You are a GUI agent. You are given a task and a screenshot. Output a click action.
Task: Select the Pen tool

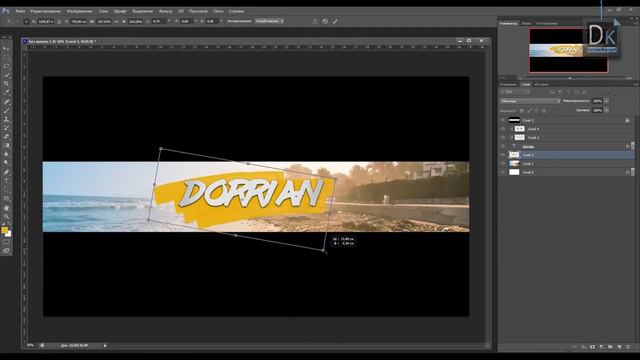6,172
